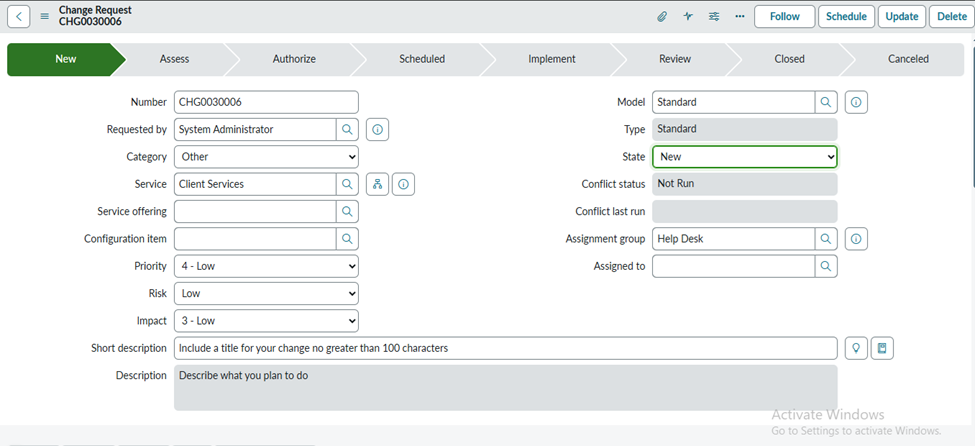The image size is (975, 446).
Task: Click the Update button
Action: coord(902,16)
